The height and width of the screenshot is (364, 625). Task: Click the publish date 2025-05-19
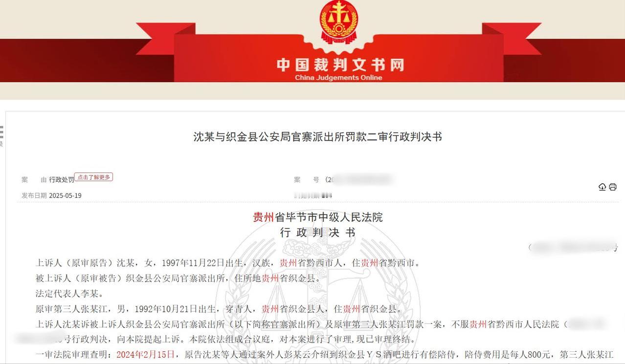coord(65,195)
